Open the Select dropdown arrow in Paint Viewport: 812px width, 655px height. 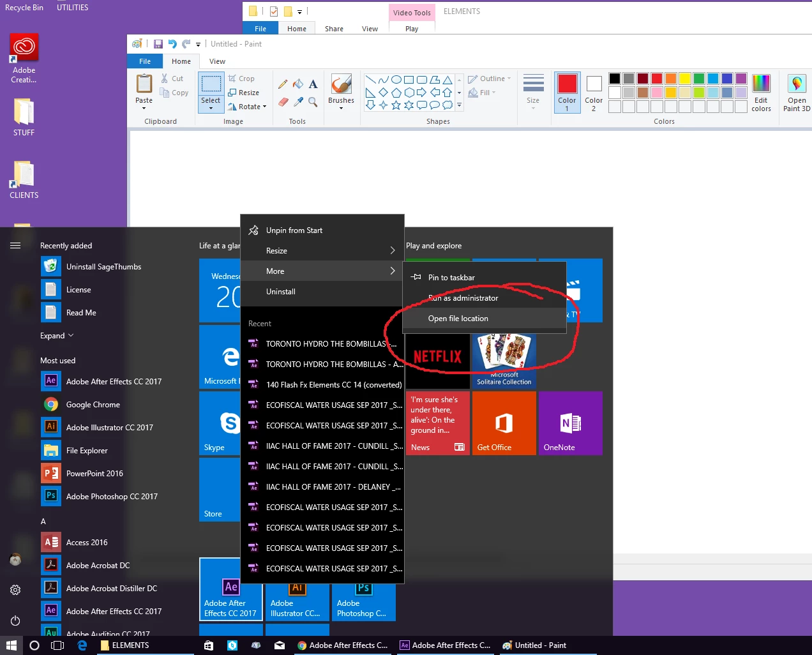tap(211, 109)
